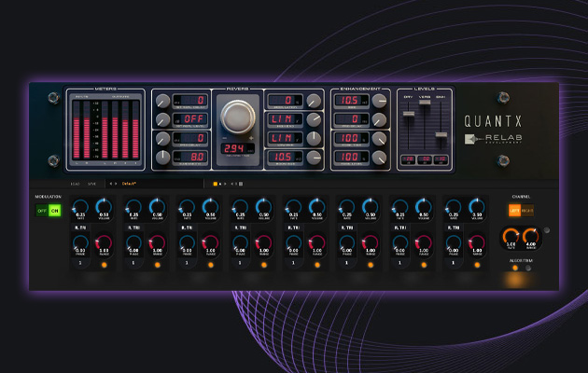Viewport: 588px width, 373px height.
Task: Open R.TRI waveform menu in second module
Action: click(x=133, y=228)
